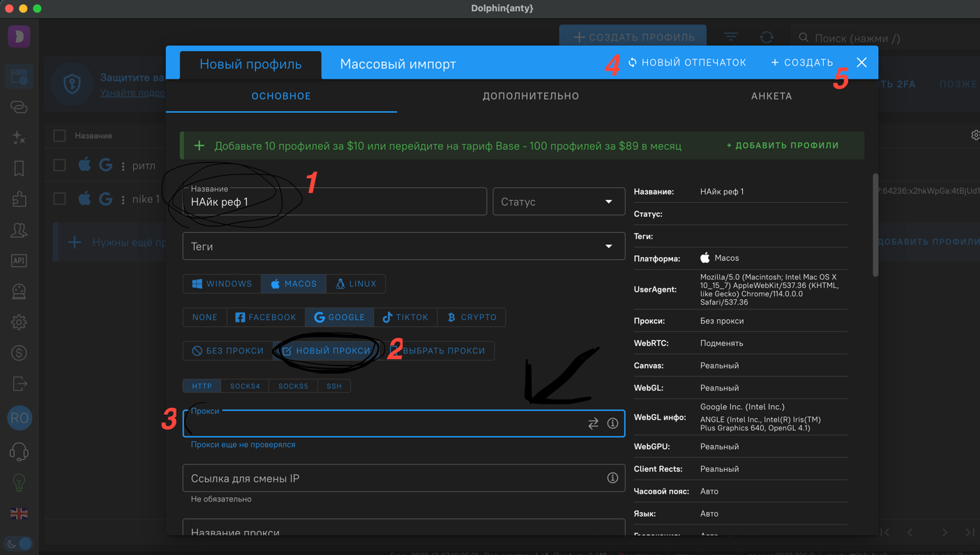Select the MacOS platform option
This screenshot has width=980, height=555.
[294, 284]
